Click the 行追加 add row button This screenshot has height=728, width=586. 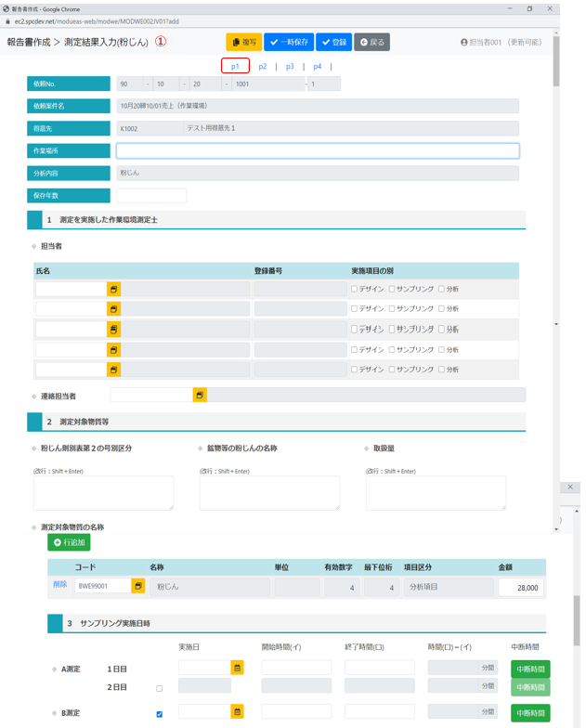click(69, 542)
